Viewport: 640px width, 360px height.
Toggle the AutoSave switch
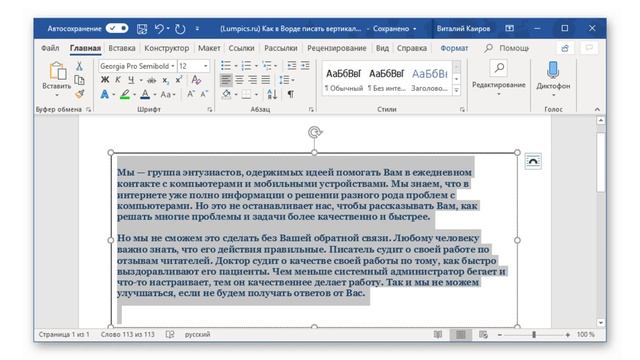point(117,28)
